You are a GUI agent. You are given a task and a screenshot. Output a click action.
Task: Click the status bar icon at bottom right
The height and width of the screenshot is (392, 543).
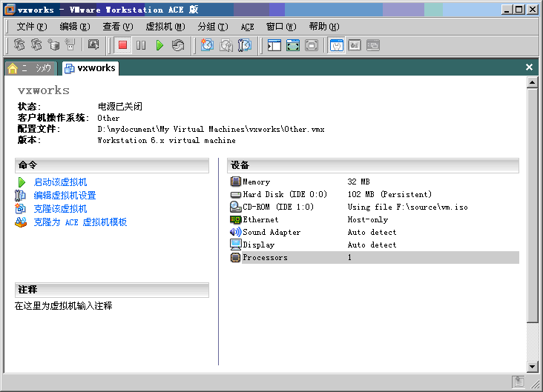(519, 382)
